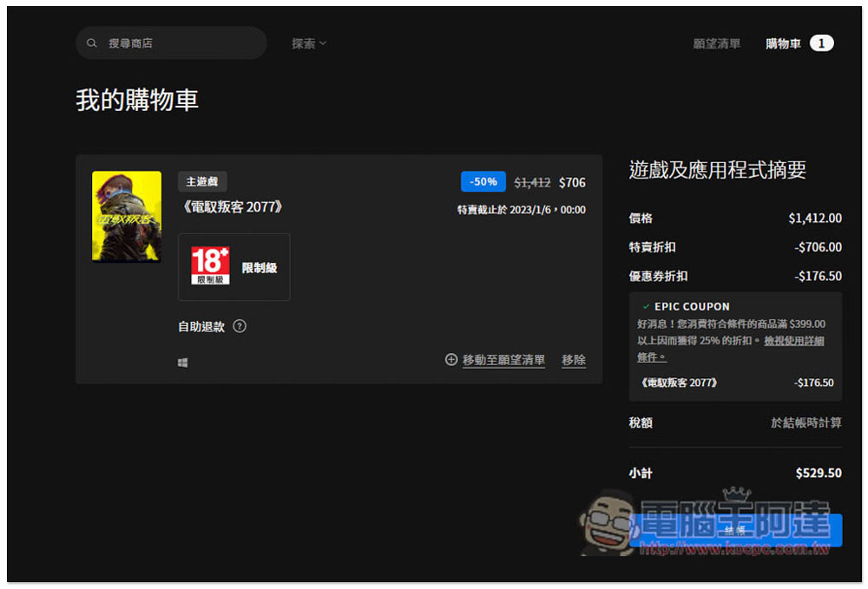Screen dimensions: 868x589
Task: Open the 《電馭叛客 2077》 title link
Action: coord(233,207)
